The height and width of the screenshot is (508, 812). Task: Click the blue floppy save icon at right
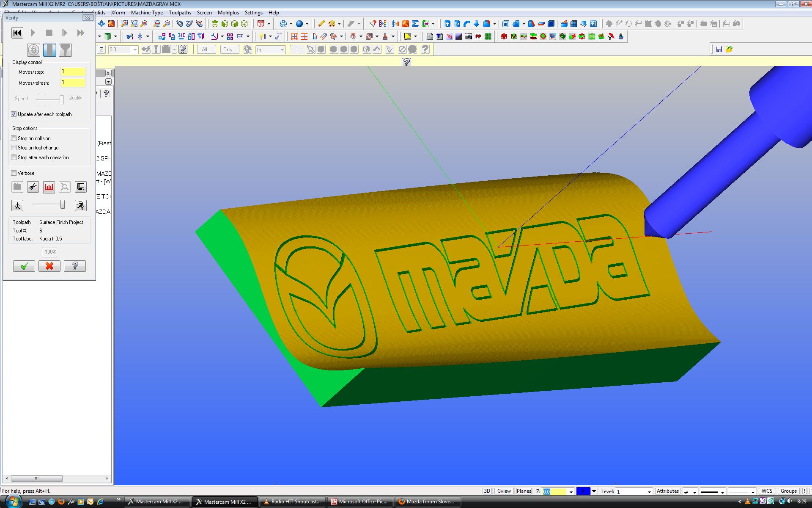(x=719, y=49)
